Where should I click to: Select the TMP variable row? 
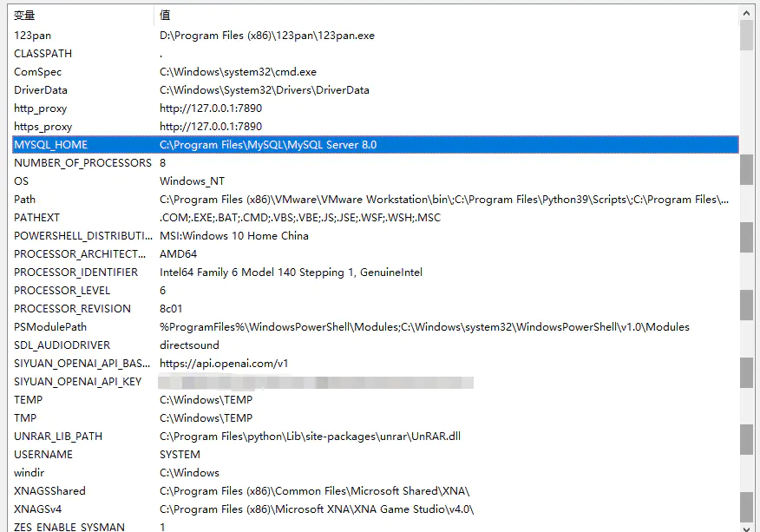pyautogui.click(x=375, y=418)
